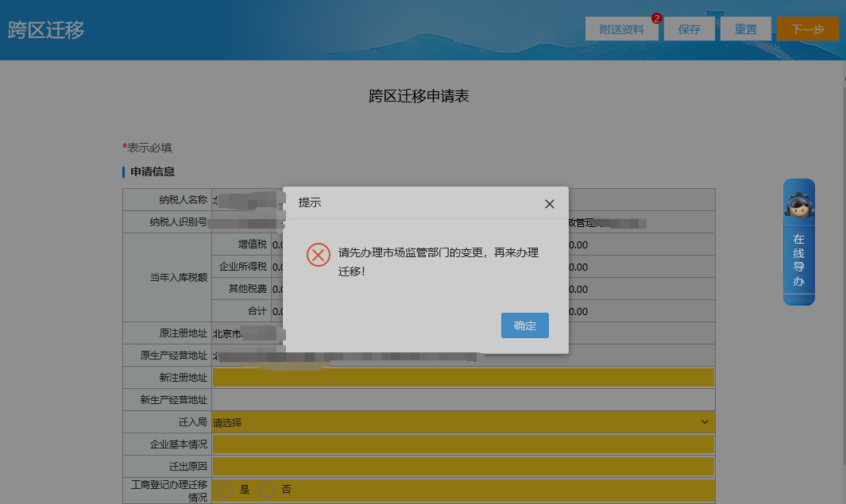This screenshot has width=846, height=504.
Task: Click the *表示必填 note
Action: pyautogui.click(x=147, y=147)
